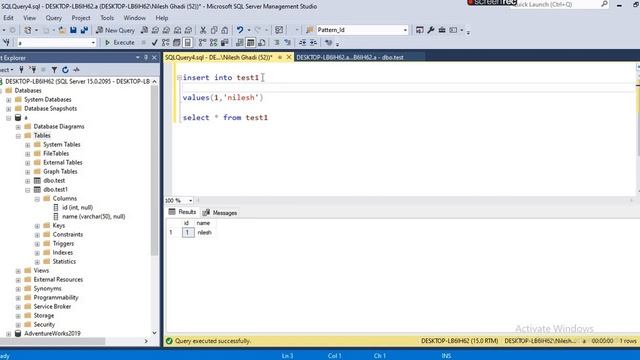
Task: Expand the Keys folder
Action: click(x=37, y=226)
